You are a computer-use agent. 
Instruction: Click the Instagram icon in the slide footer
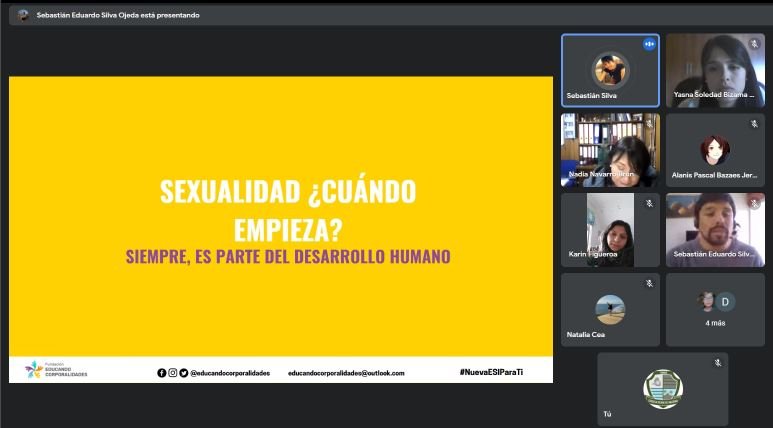(173, 373)
